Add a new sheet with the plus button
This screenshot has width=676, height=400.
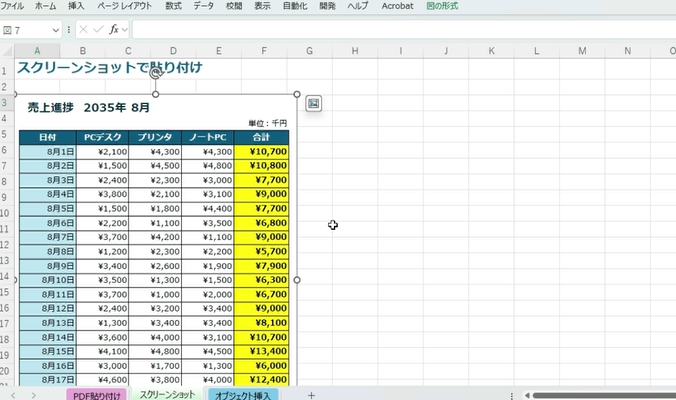[x=311, y=395]
